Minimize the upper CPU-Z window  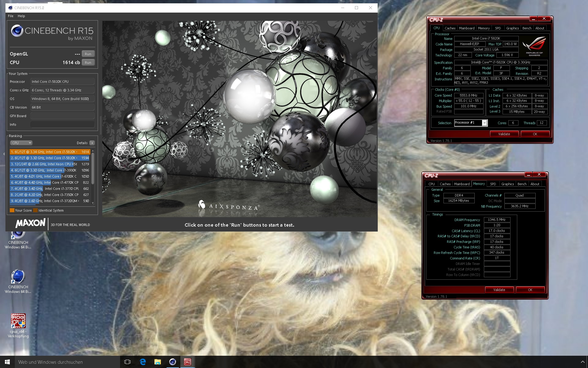coord(533,19)
